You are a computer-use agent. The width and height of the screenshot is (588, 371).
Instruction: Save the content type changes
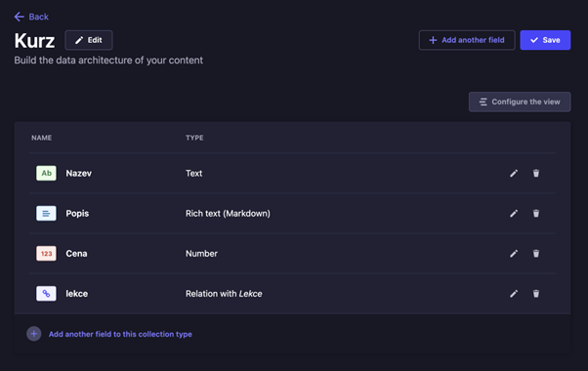point(545,40)
